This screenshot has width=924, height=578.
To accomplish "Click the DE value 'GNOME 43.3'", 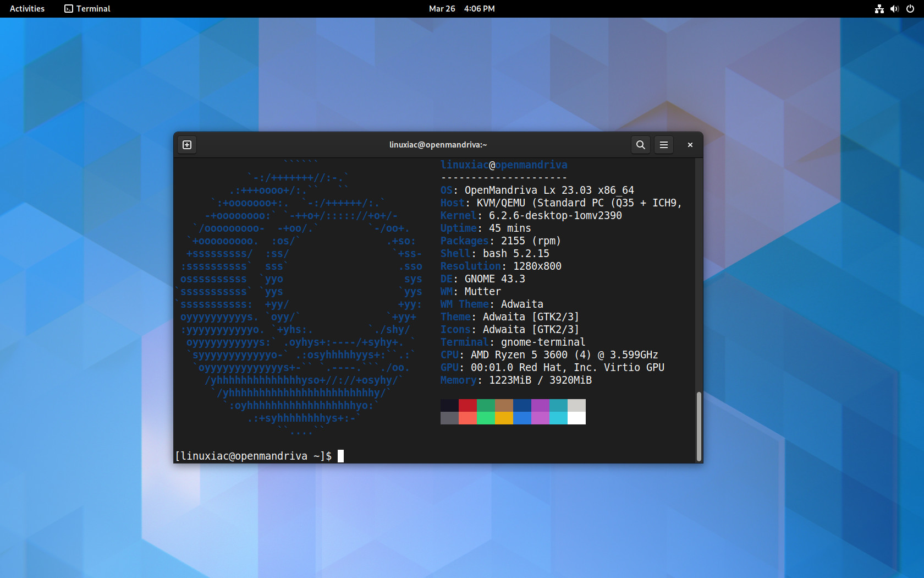I will [x=495, y=279].
